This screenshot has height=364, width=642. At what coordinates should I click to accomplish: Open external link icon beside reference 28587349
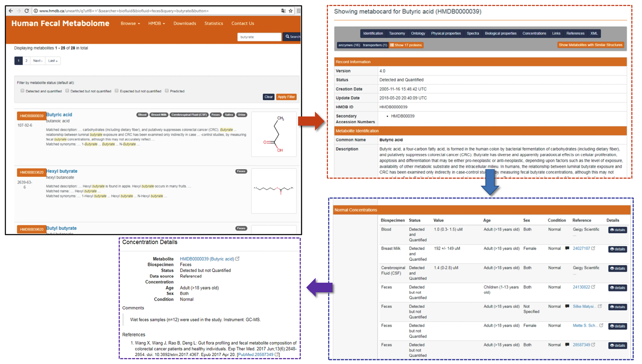(593, 344)
